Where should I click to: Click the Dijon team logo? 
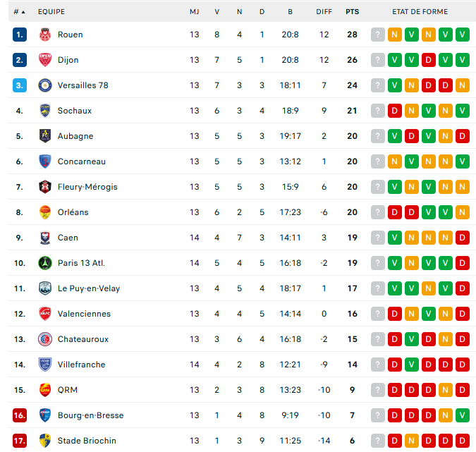(x=45, y=60)
